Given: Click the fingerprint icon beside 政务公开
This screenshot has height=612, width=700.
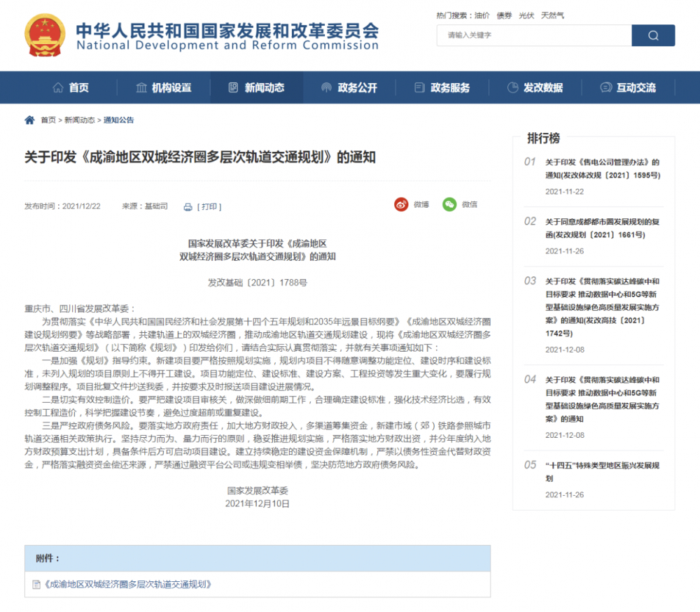Looking at the screenshot, I should pyautogui.click(x=326, y=87).
